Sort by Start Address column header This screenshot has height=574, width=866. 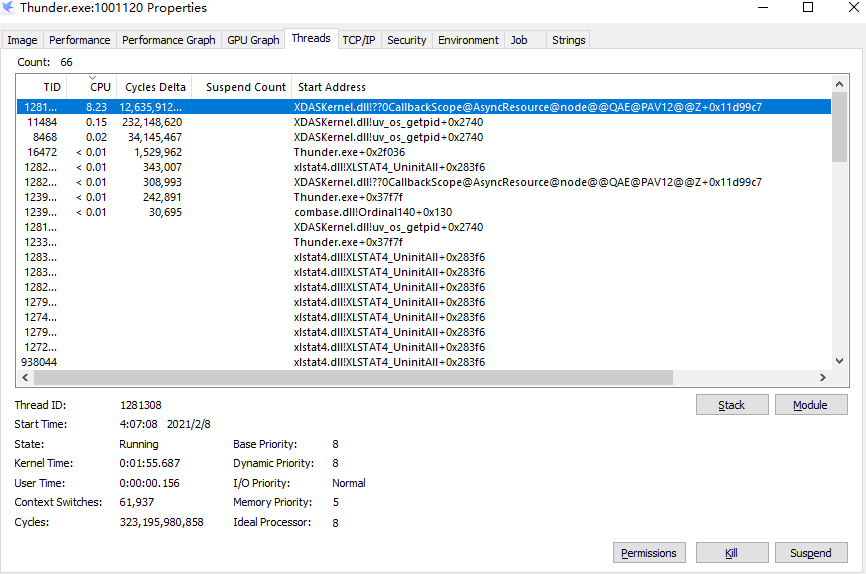[332, 87]
